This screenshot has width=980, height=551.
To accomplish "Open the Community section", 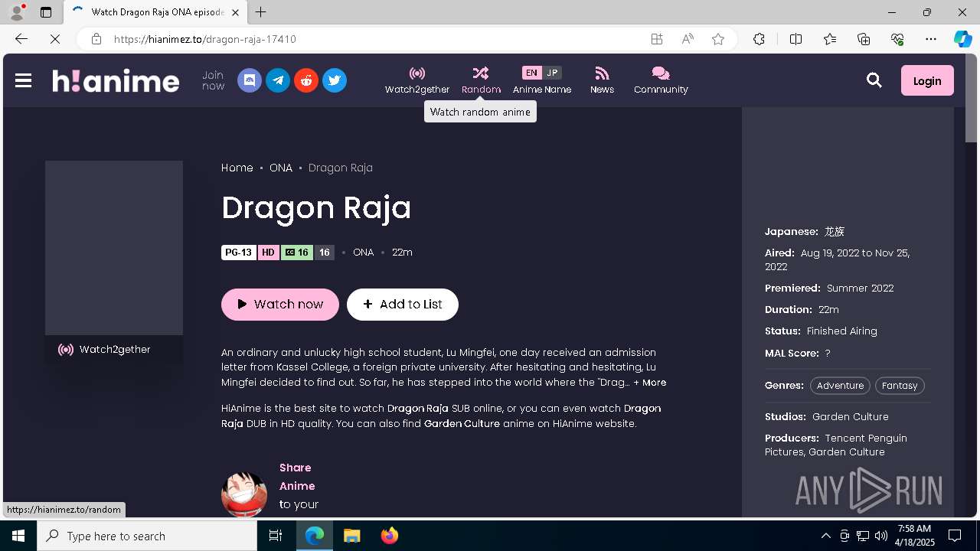I will click(x=661, y=80).
